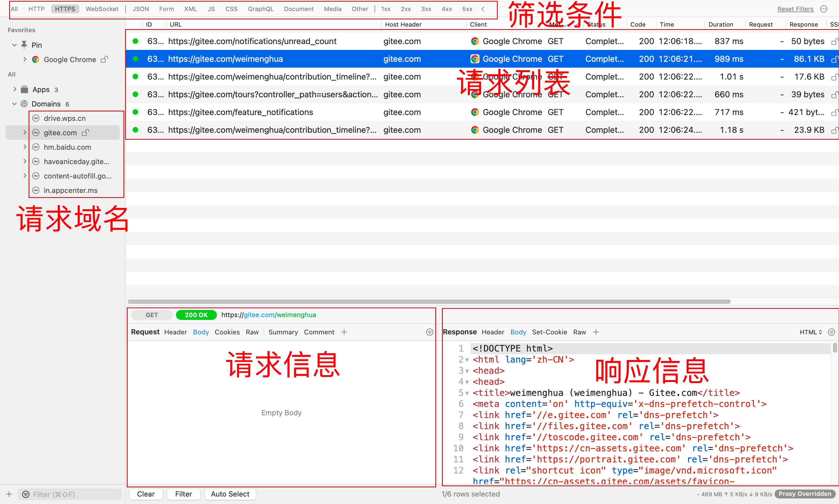Fold the title tag on line 5

467,393
